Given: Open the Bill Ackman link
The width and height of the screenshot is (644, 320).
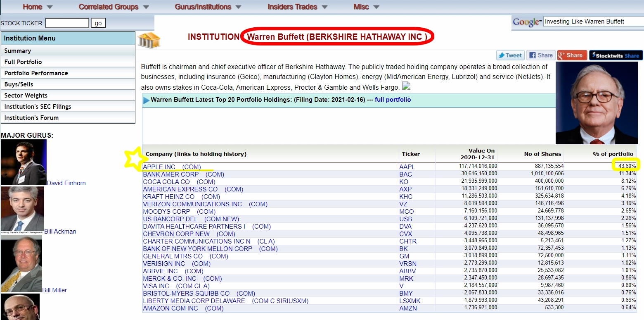Looking at the screenshot, I should click(60, 231).
